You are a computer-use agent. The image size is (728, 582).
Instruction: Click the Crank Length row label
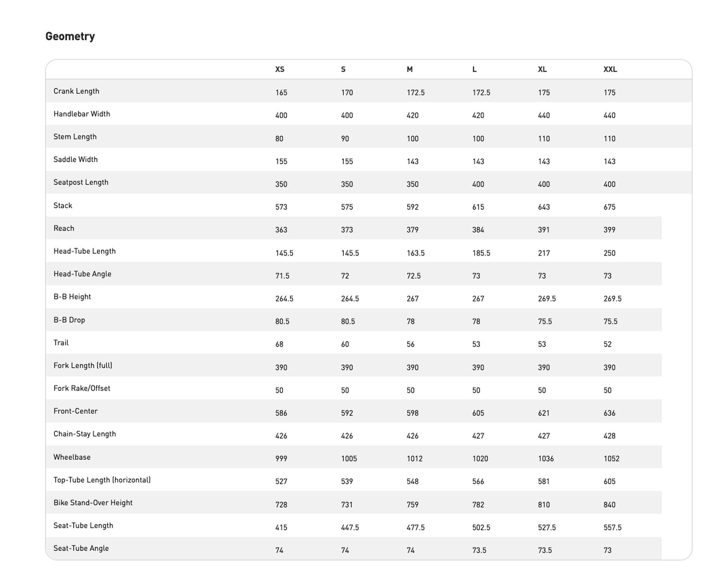pos(76,91)
